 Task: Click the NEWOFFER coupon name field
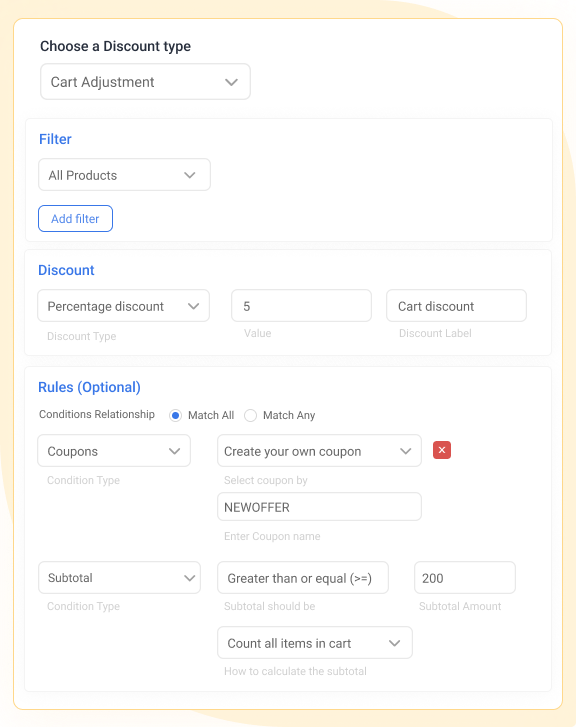319,507
